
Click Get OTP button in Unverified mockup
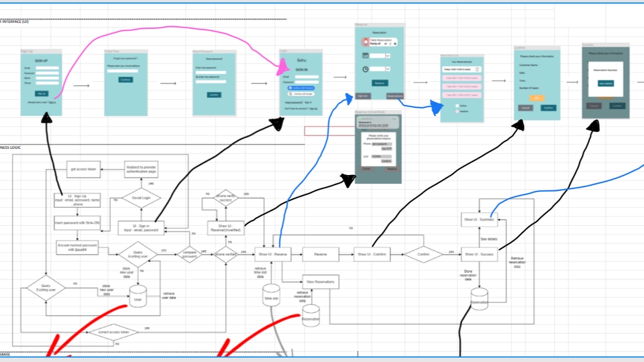pos(386,149)
